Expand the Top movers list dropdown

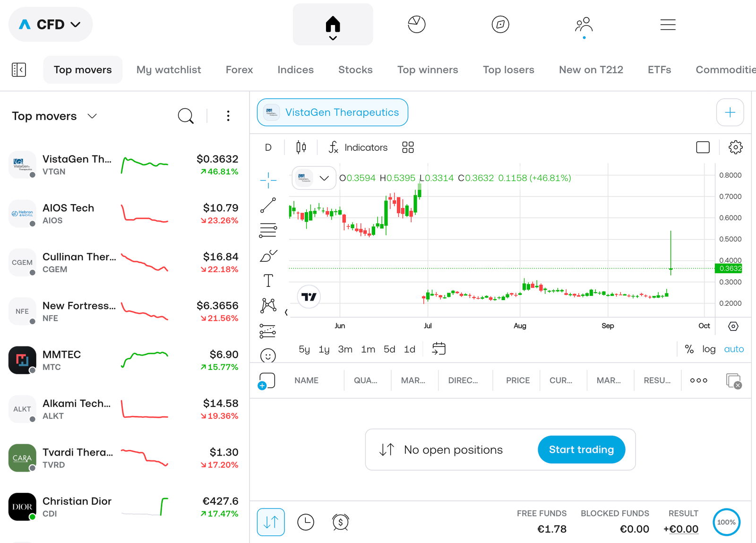[x=92, y=116]
